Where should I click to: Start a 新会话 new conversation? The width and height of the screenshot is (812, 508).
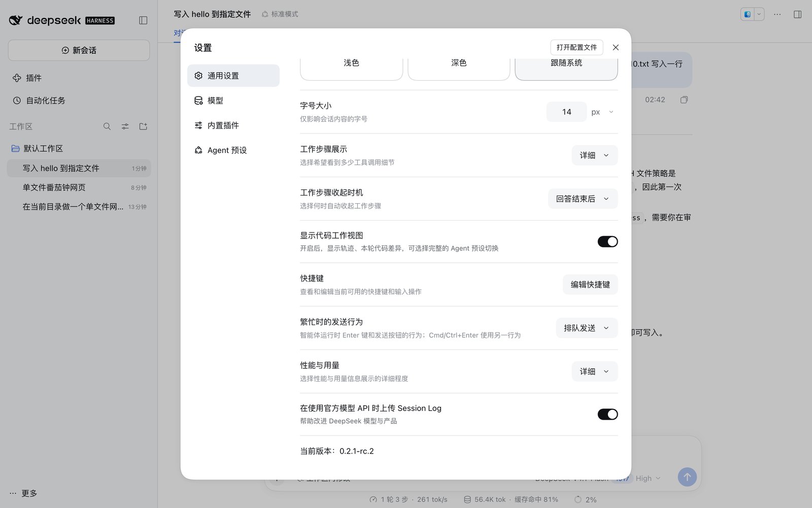point(79,50)
